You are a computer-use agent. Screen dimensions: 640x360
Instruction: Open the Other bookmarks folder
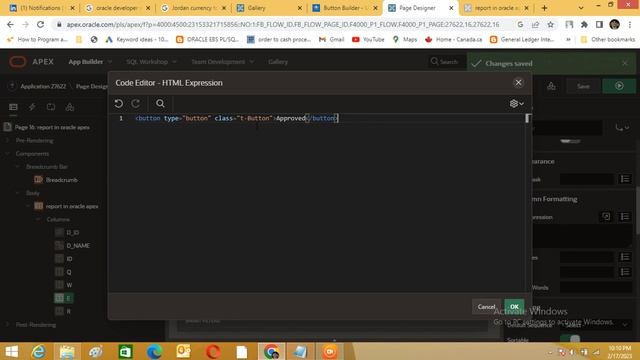(x=608, y=40)
